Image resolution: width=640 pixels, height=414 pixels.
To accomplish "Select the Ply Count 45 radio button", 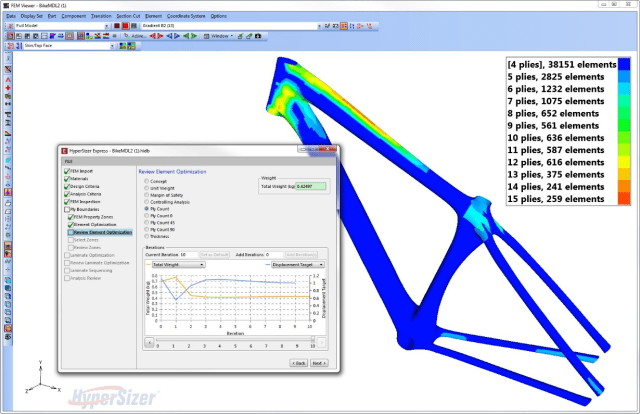I will click(x=147, y=222).
